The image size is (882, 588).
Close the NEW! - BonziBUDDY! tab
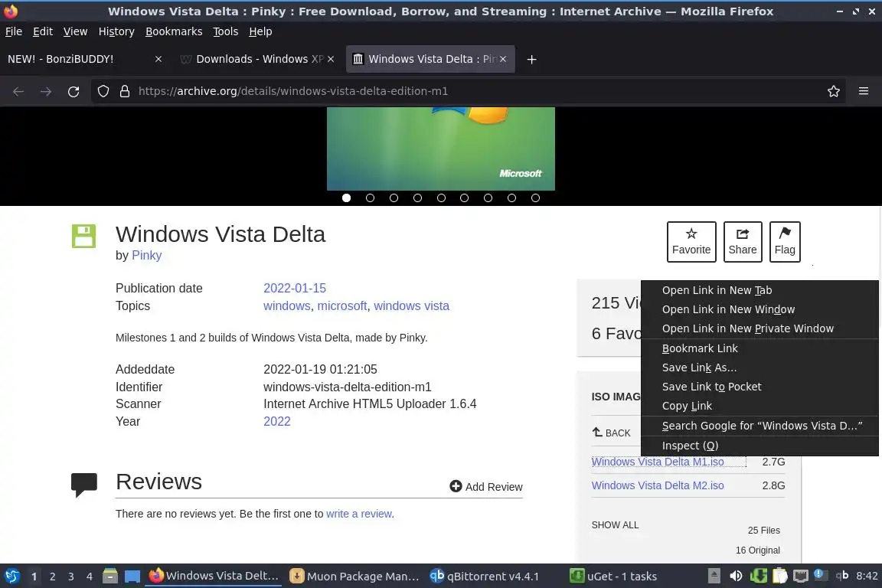point(158,59)
